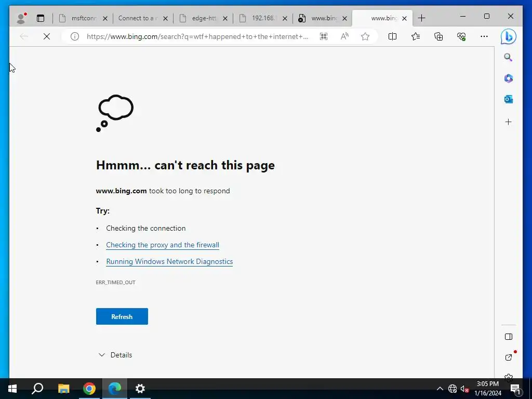This screenshot has height=399, width=532.
Task: Open Bing Copilot chat button
Action: pyautogui.click(x=508, y=36)
